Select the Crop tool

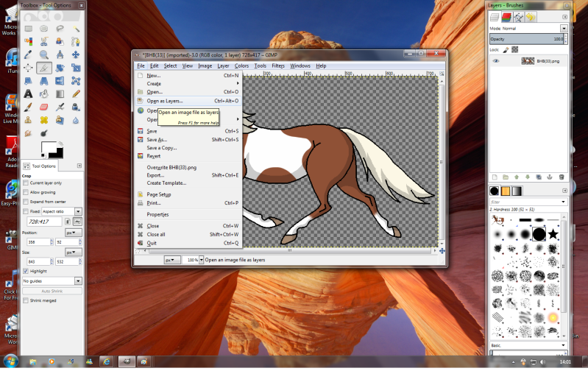[44, 68]
